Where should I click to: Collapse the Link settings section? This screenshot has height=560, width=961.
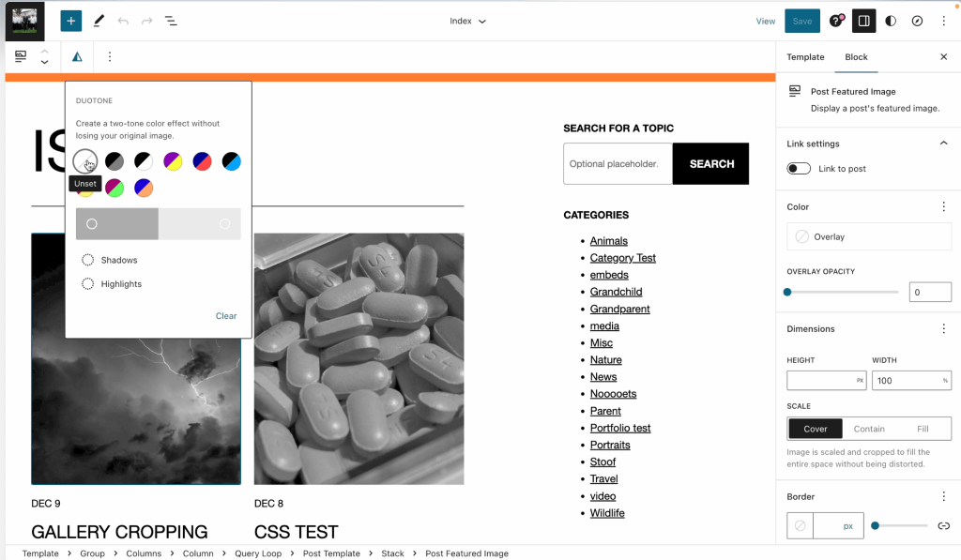pyautogui.click(x=943, y=144)
